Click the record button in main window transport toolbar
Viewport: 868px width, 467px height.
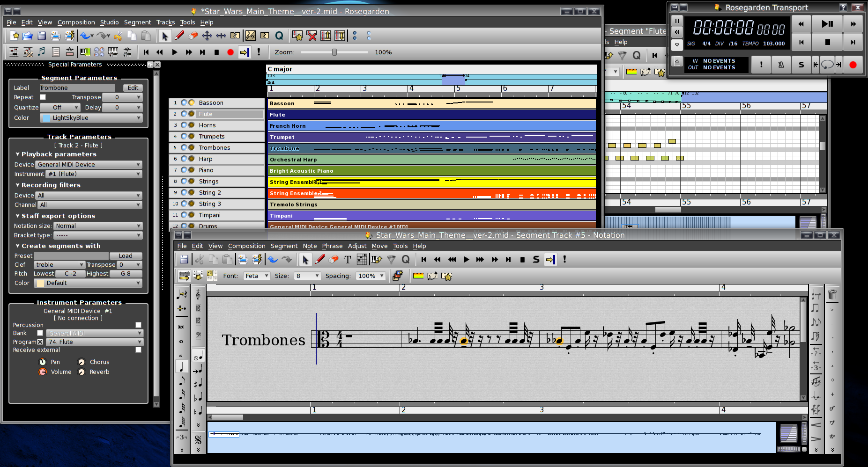(x=230, y=52)
